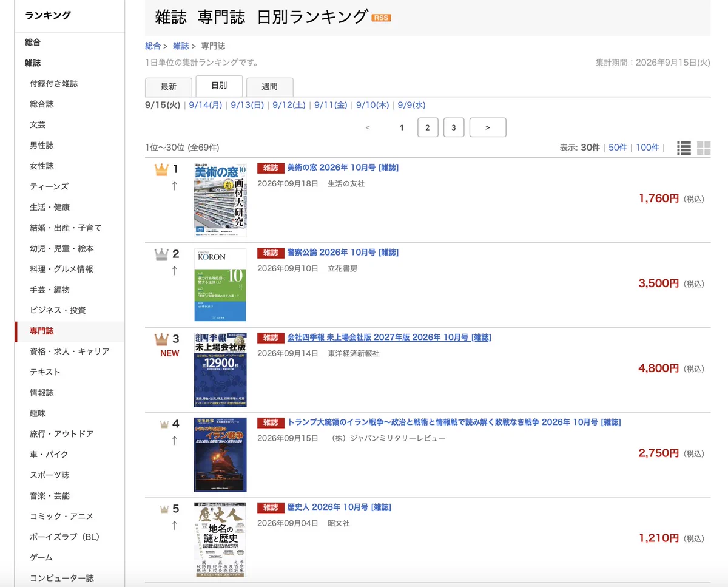Open 趣味 category
The image size is (728, 587).
38,414
